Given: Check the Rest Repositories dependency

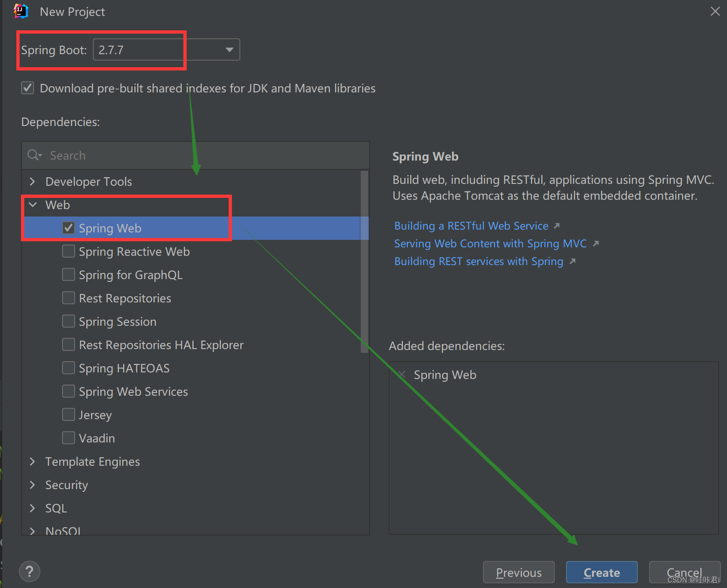Looking at the screenshot, I should pos(69,298).
